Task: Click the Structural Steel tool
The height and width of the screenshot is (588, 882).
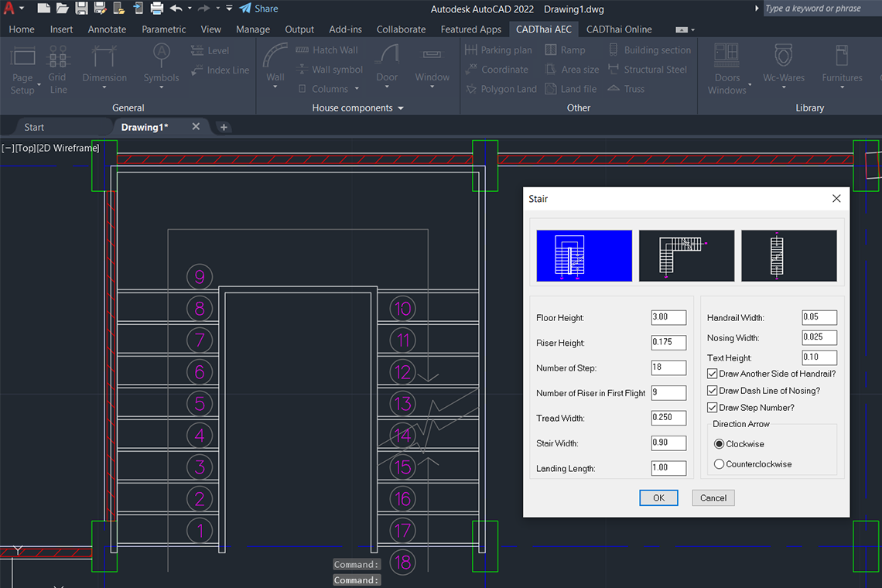Action: coord(648,70)
